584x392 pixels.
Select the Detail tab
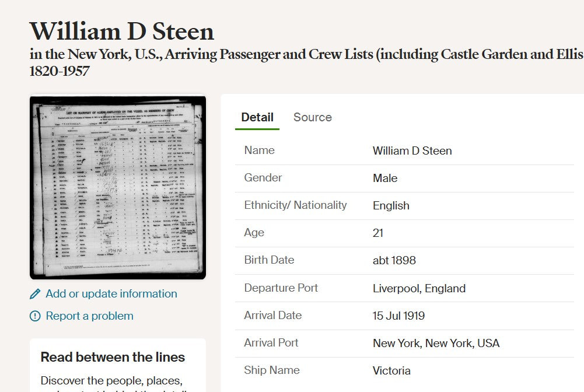pos(257,117)
